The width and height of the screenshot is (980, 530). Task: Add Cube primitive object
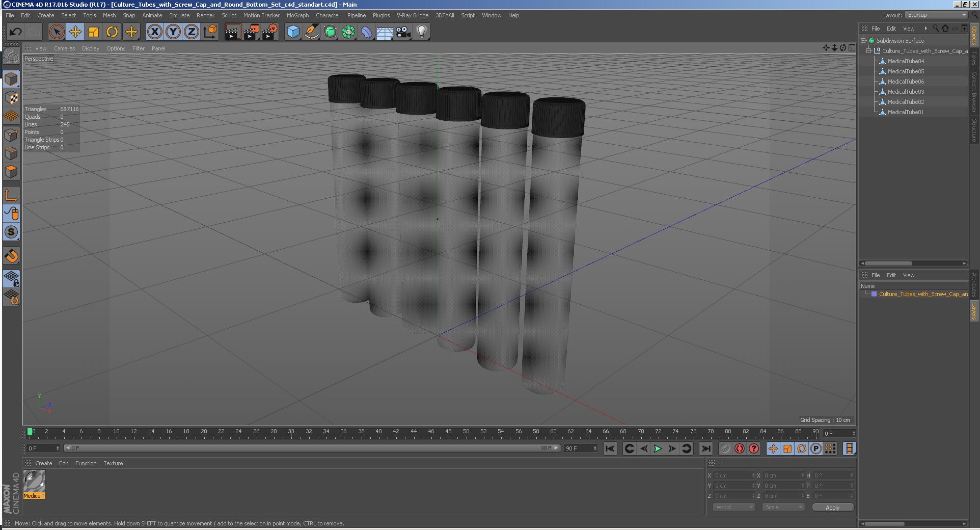pyautogui.click(x=293, y=32)
